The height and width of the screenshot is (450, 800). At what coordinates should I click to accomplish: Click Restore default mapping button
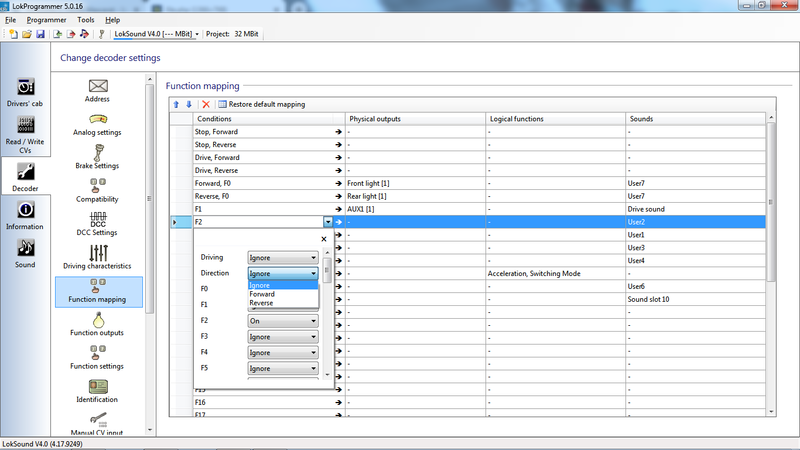point(262,104)
